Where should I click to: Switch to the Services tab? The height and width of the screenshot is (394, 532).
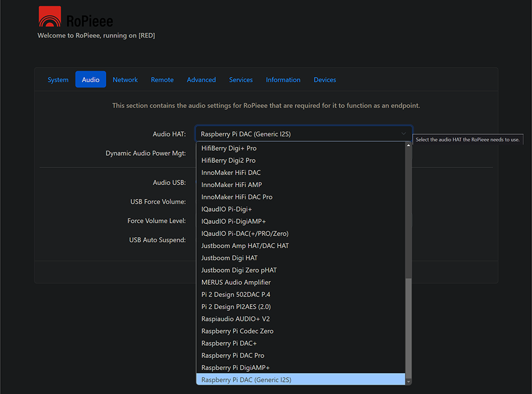241,80
